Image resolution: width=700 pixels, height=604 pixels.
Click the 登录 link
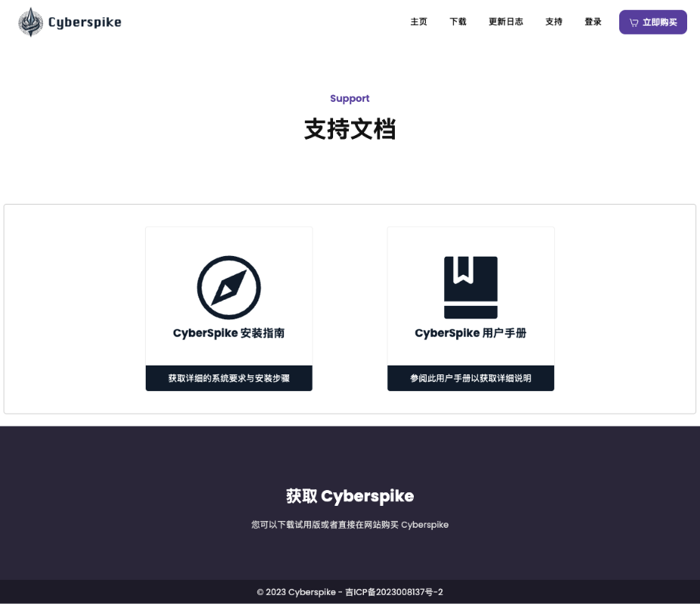(593, 22)
